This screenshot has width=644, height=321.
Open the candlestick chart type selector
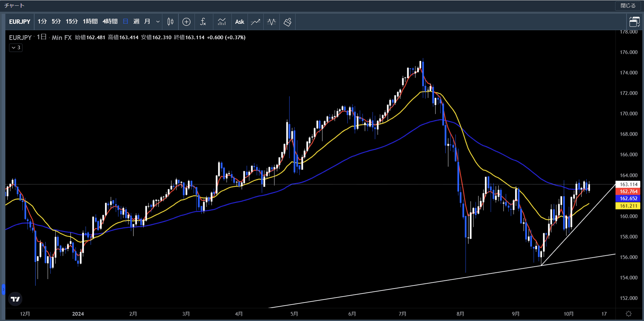[x=170, y=22]
